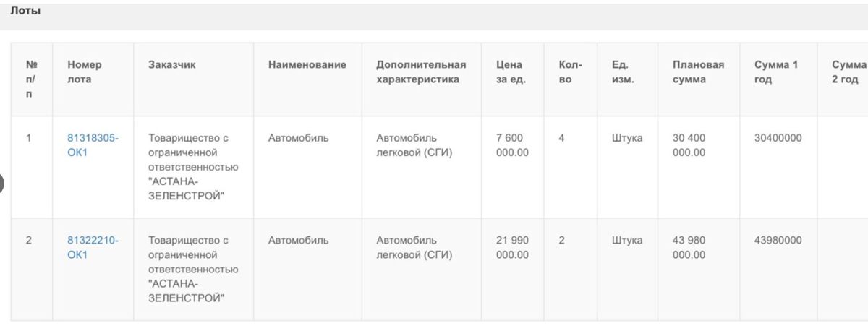Screen dimensions: 868x331
Task: Click planned sum 30 400 000.00 cell
Action: coord(689,145)
